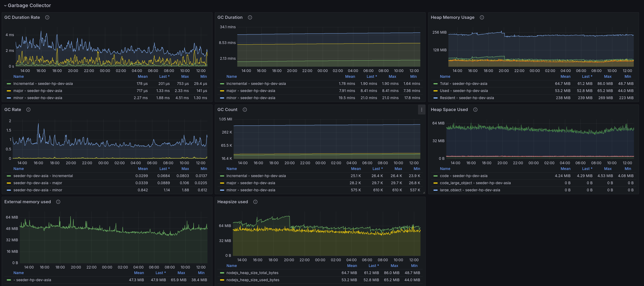Sort GC Count legend by Last column
Viewport: 644px width, 286px height.
tap(377, 169)
